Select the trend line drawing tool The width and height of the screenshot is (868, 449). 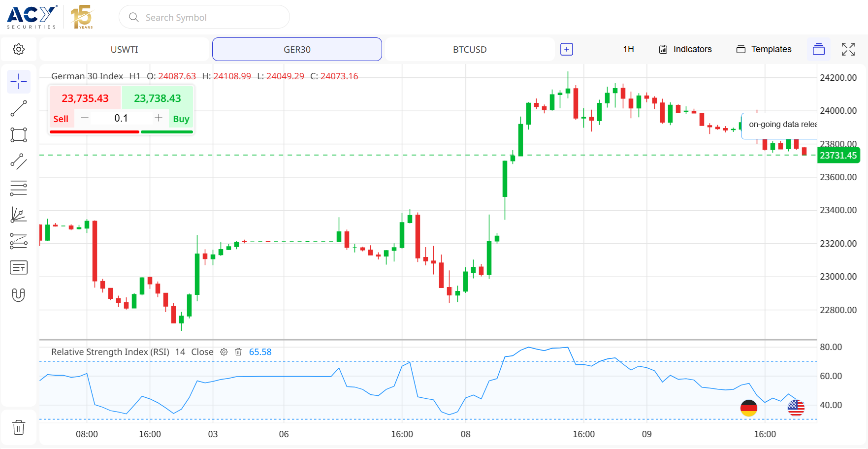click(19, 108)
